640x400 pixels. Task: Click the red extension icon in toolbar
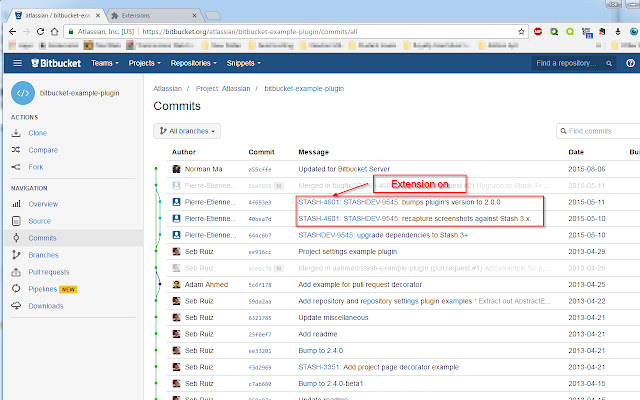click(538, 31)
